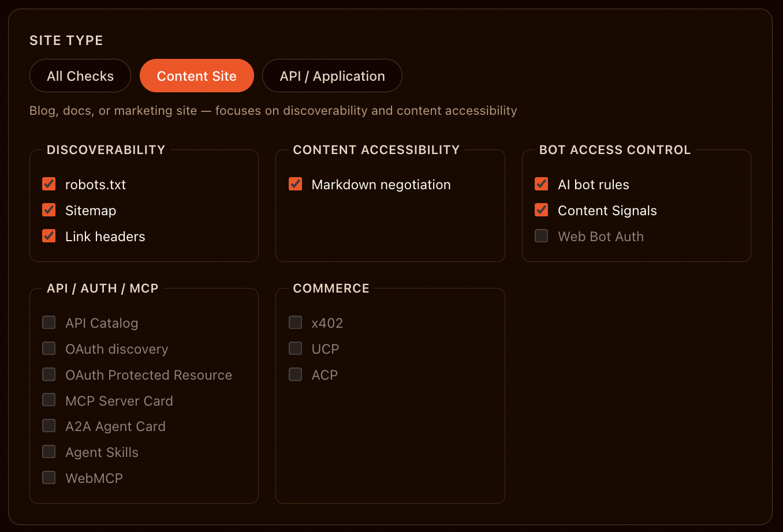The image size is (783, 532).
Task: Uncheck the robots.txt checkbox
Action: [x=49, y=184]
